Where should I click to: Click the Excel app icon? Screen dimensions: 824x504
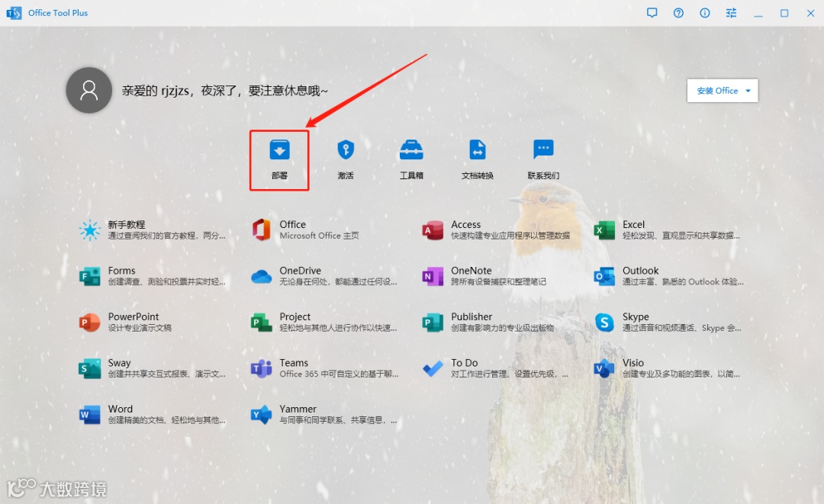[x=604, y=230]
